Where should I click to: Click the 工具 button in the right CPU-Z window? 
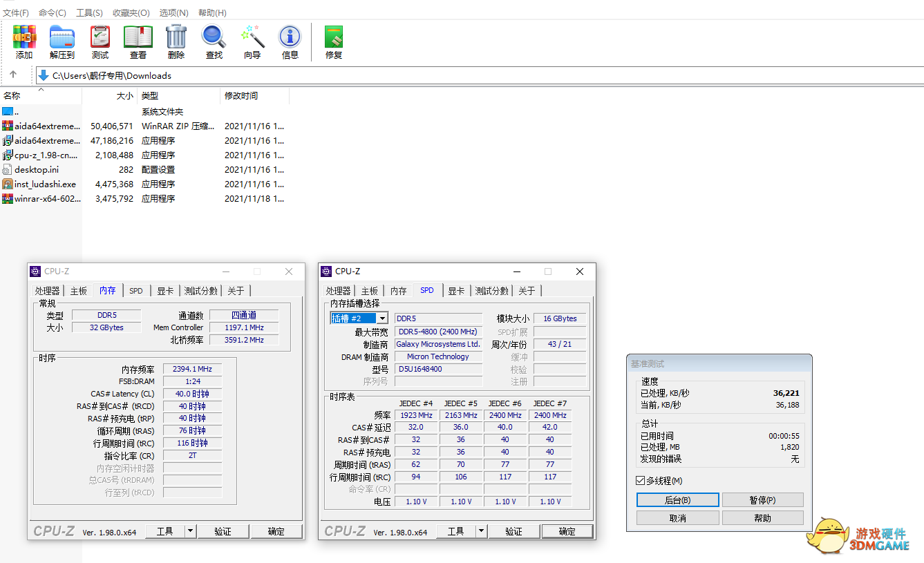click(x=456, y=531)
